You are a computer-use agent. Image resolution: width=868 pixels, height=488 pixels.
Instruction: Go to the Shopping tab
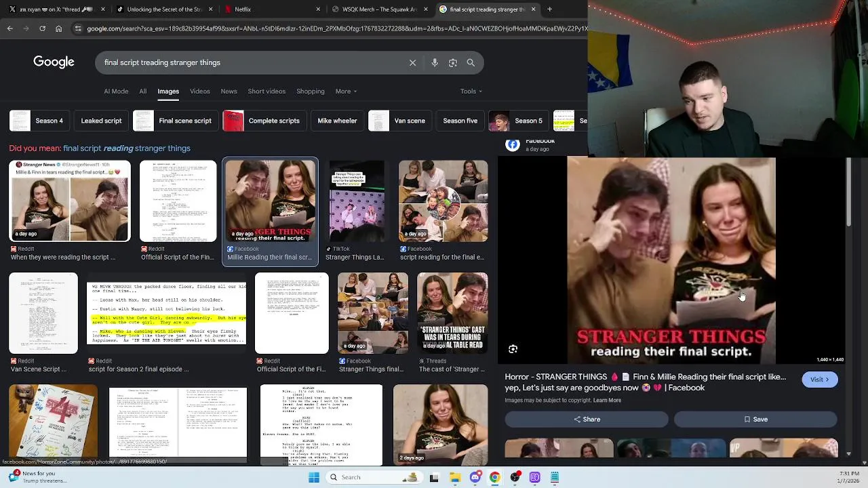click(311, 91)
